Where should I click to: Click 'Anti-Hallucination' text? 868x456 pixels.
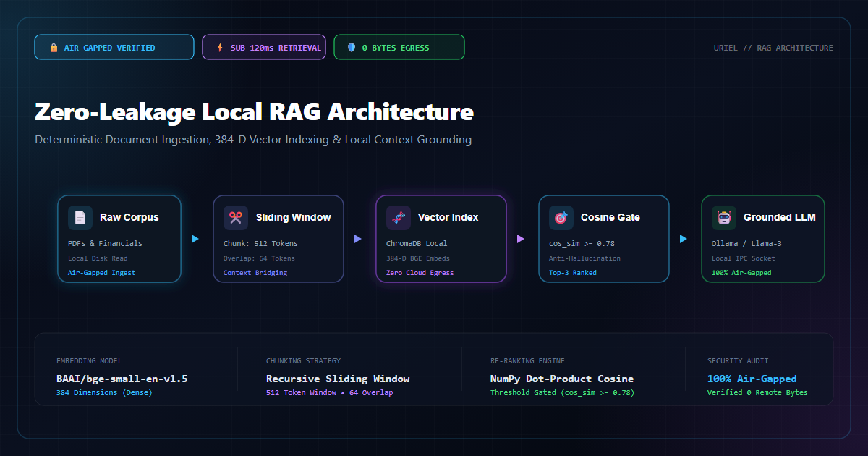click(x=584, y=258)
